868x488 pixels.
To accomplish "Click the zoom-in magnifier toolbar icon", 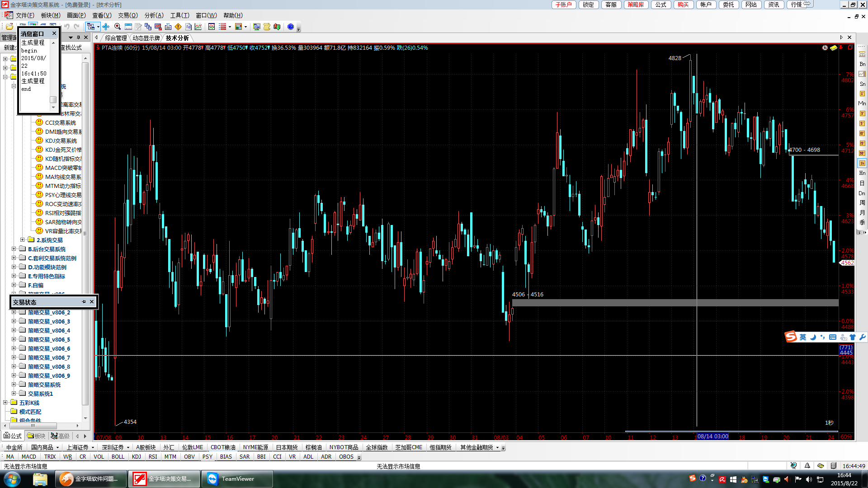I will tap(118, 27).
